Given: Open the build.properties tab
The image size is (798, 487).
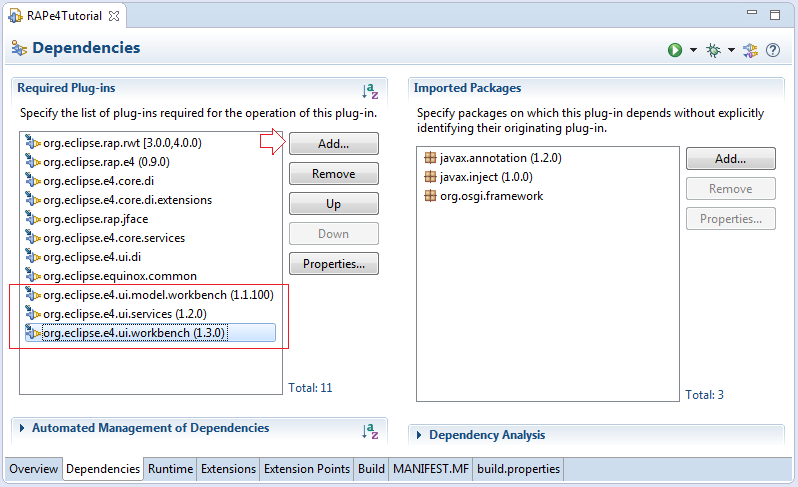Looking at the screenshot, I should [519, 469].
